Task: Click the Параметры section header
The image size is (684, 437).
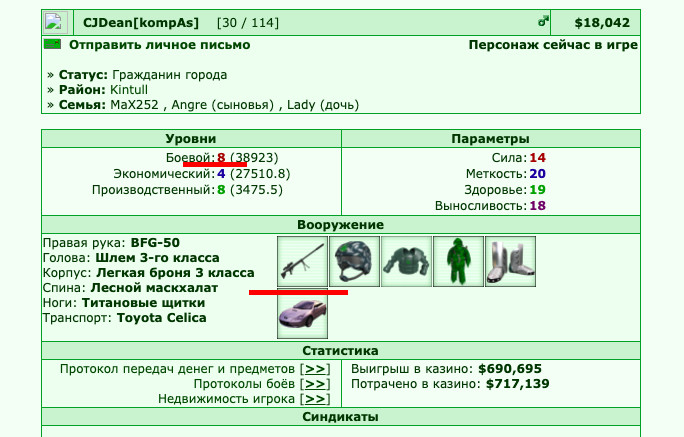Action: tap(490, 139)
